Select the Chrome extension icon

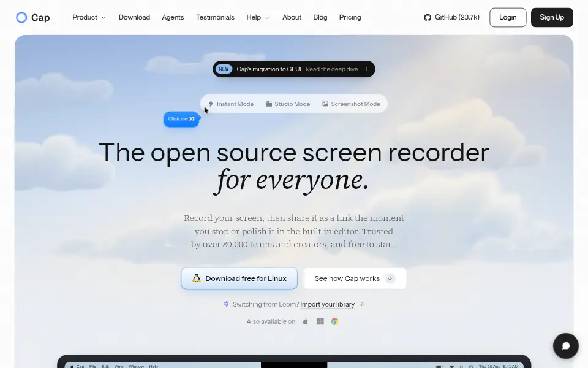point(335,321)
